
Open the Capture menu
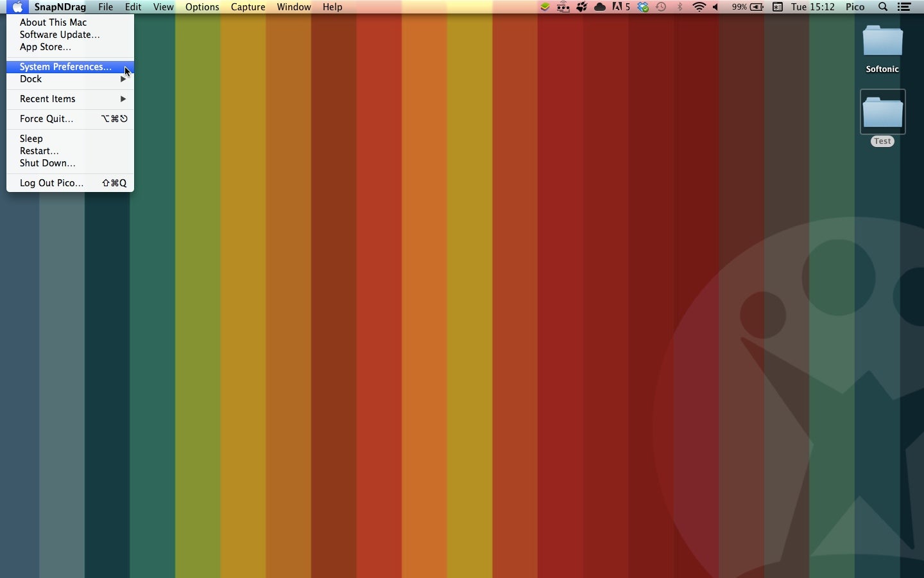click(248, 7)
